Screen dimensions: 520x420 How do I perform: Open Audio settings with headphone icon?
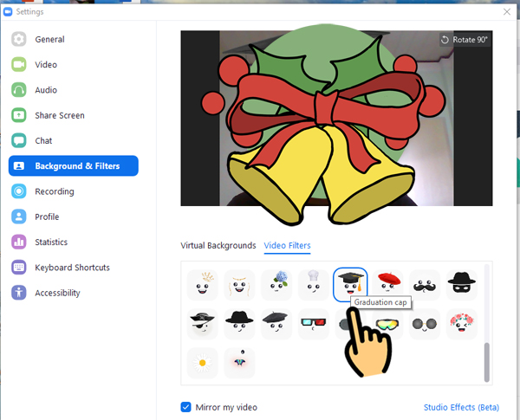coord(45,90)
